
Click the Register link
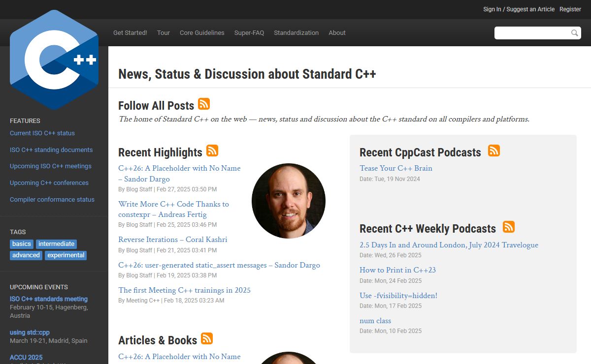point(570,9)
